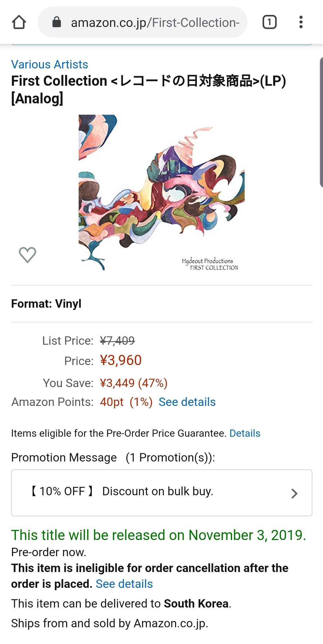Screen dimensions: 323x644
Task: Tap the browser home icon
Action: (x=19, y=22)
